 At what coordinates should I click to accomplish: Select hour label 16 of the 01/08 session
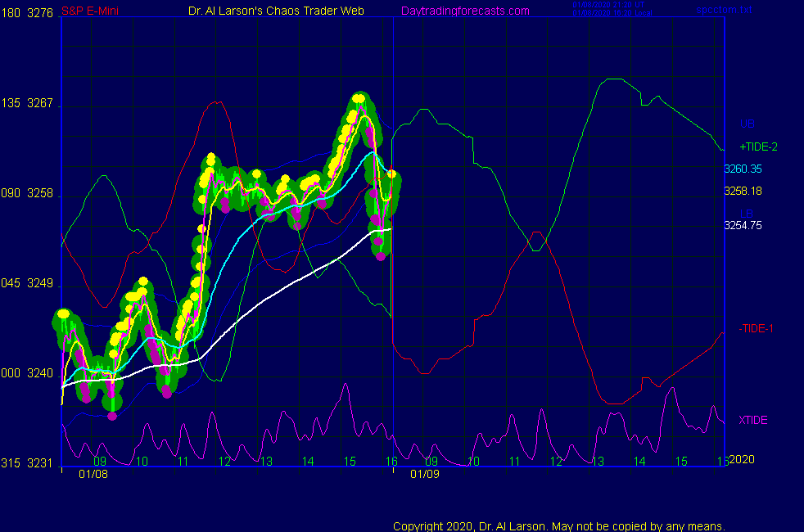tap(391, 462)
